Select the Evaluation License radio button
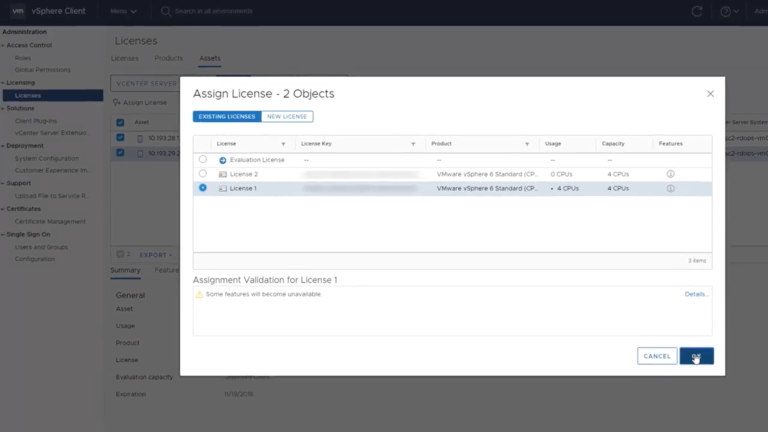This screenshot has width=768, height=432. (203, 159)
